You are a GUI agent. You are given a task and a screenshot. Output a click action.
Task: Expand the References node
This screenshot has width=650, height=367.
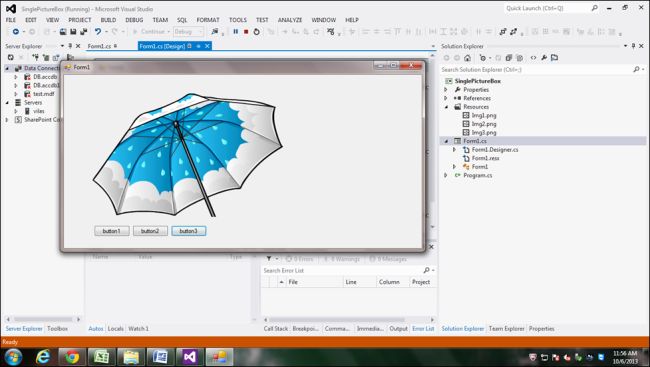[x=446, y=98]
